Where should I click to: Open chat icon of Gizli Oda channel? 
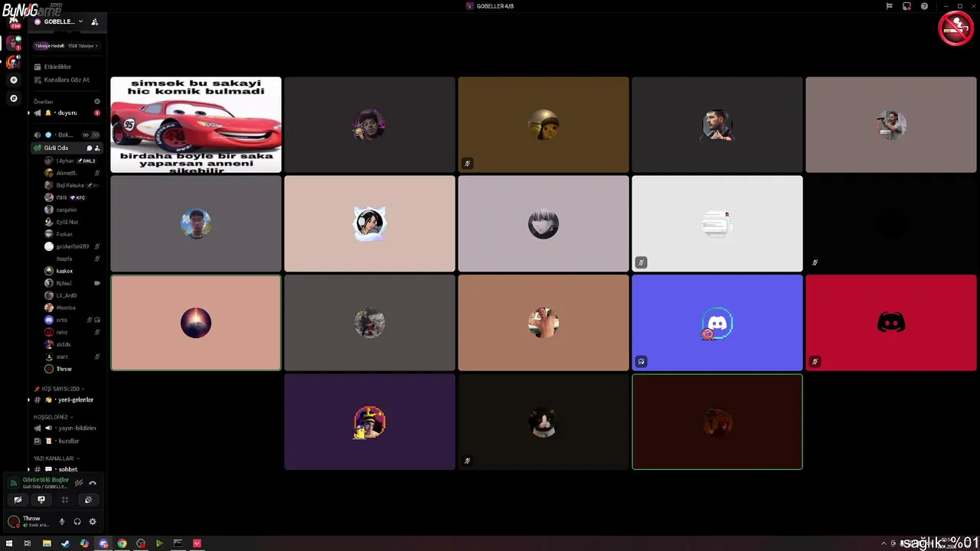pos(89,148)
